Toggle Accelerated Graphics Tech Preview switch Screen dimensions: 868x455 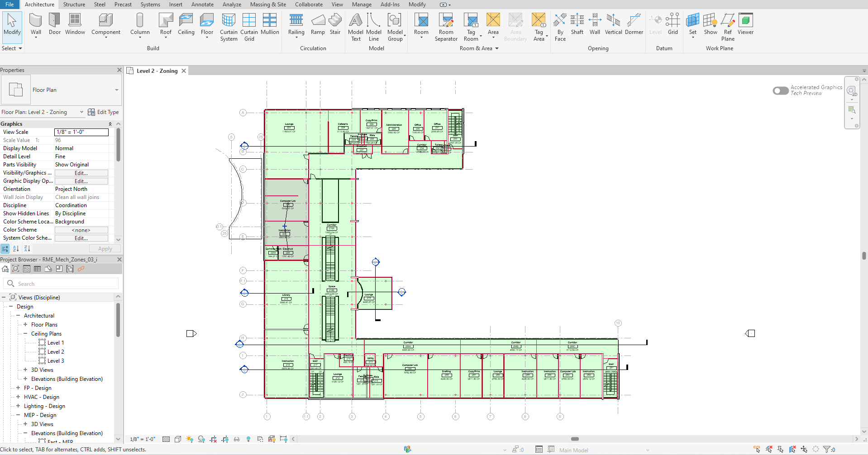point(781,90)
